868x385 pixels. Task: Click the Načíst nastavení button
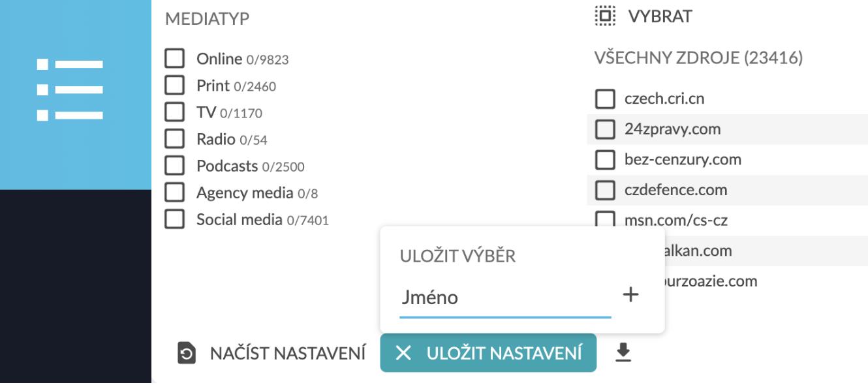(287, 354)
